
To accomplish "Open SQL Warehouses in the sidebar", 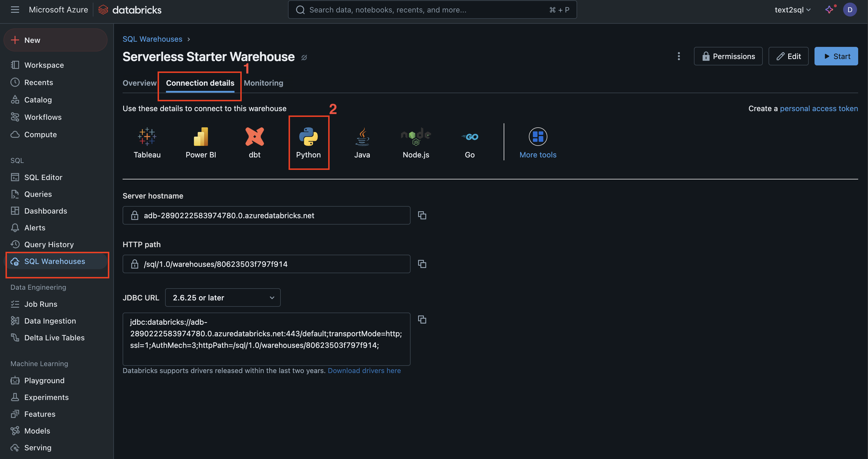I will pos(56,261).
